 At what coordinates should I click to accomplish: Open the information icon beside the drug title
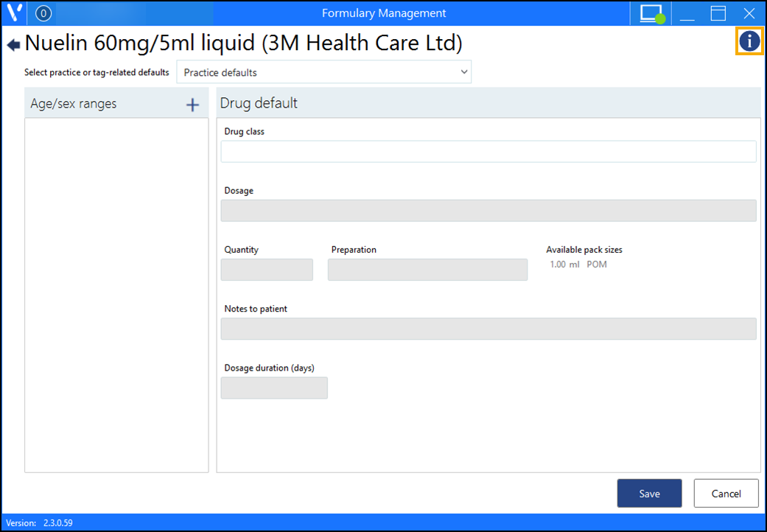[749, 41]
